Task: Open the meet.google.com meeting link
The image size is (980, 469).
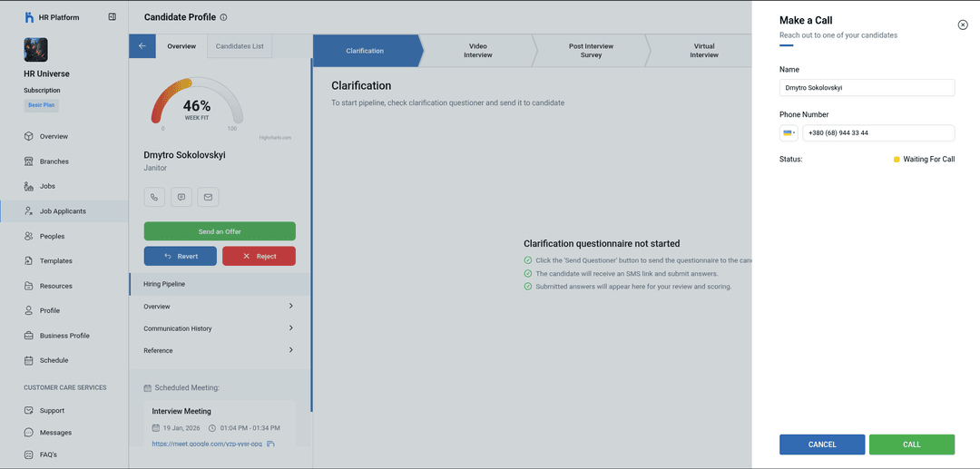Action: pyautogui.click(x=207, y=444)
